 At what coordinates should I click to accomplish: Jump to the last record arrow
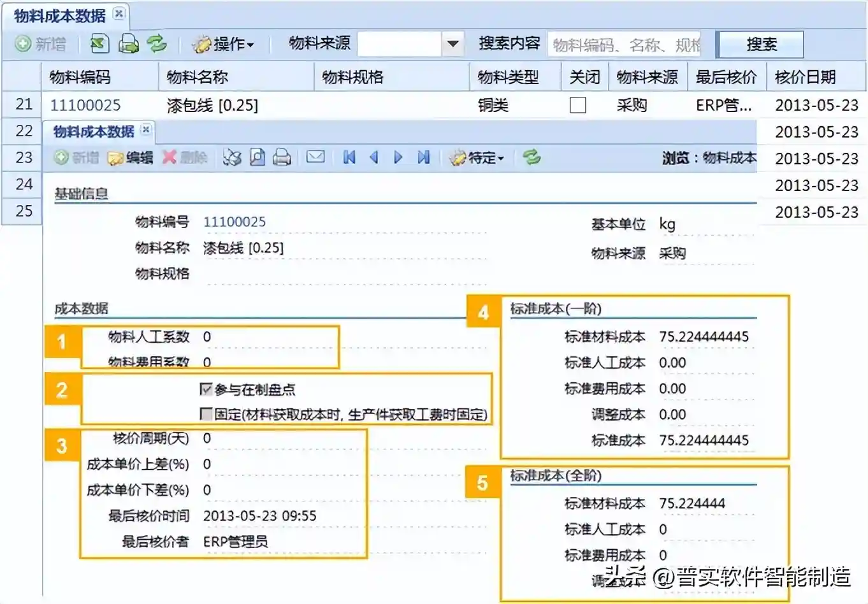(x=423, y=157)
